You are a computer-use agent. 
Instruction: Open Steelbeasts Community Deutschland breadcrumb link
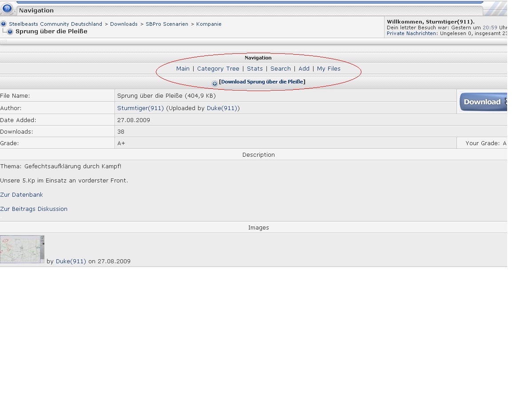56,24
